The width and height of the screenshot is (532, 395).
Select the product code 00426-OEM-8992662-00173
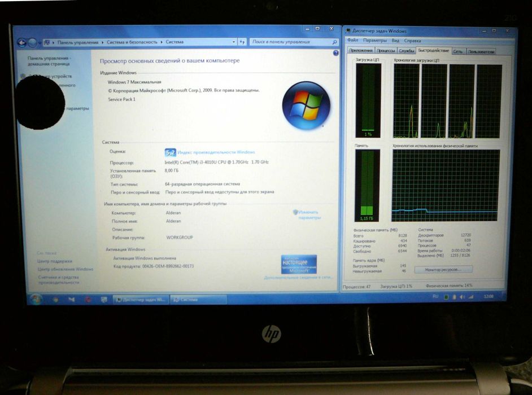(x=168, y=266)
